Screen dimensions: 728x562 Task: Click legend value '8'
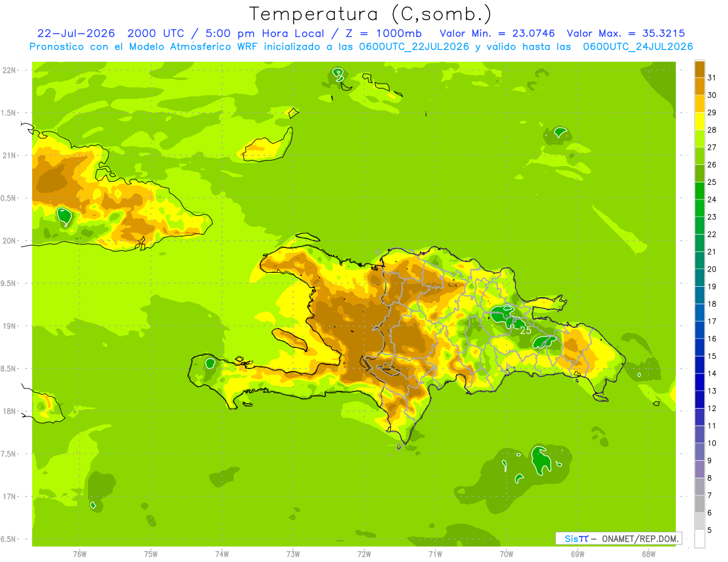[x=710, y=478]
